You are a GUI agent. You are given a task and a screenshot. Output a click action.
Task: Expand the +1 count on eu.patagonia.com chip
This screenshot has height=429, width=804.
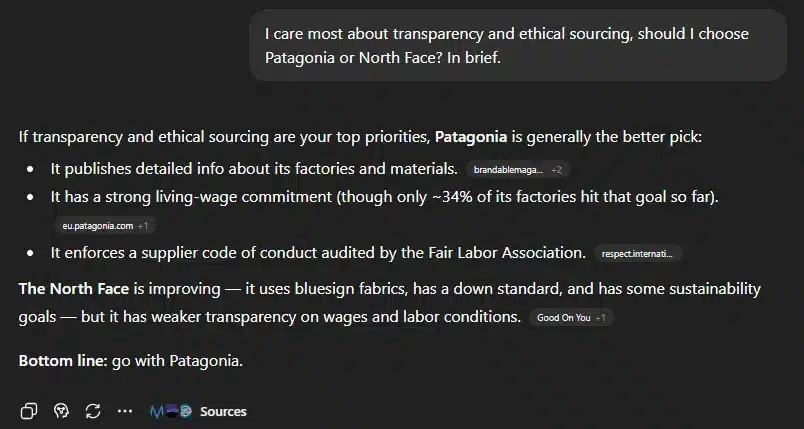pos(144,226)
